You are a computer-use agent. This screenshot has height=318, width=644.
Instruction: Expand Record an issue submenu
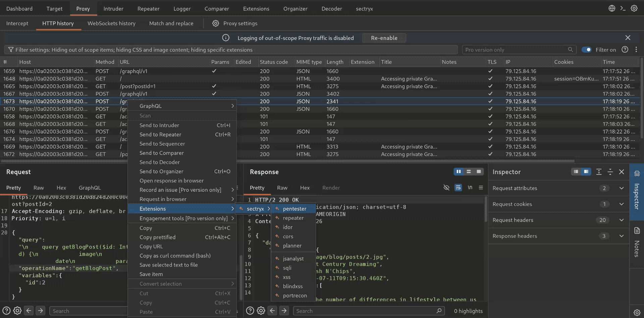(182, 190)
